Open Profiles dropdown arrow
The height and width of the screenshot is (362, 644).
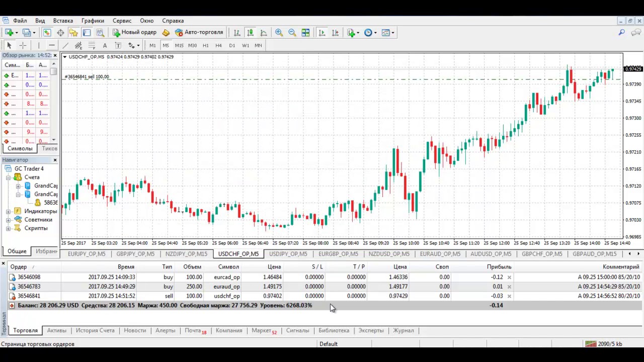point(34,32)
